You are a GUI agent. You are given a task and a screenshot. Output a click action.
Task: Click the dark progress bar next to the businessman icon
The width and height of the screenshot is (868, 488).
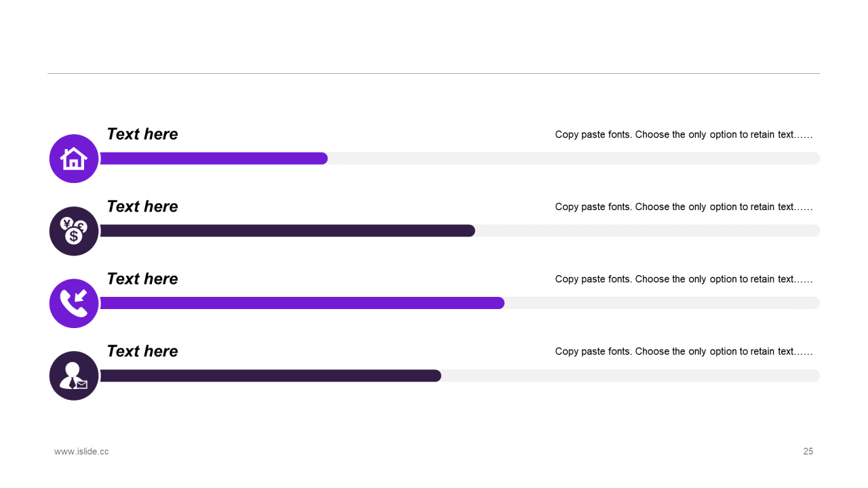coord(271,375)
